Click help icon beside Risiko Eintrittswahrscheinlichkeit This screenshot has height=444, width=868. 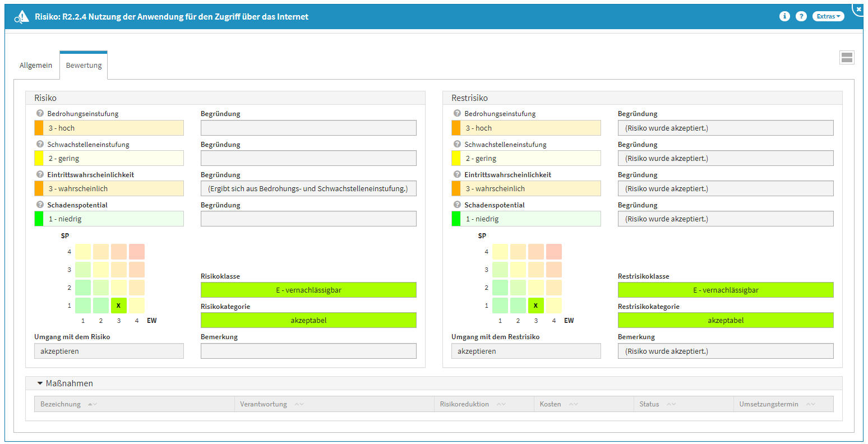click(40, 174)
